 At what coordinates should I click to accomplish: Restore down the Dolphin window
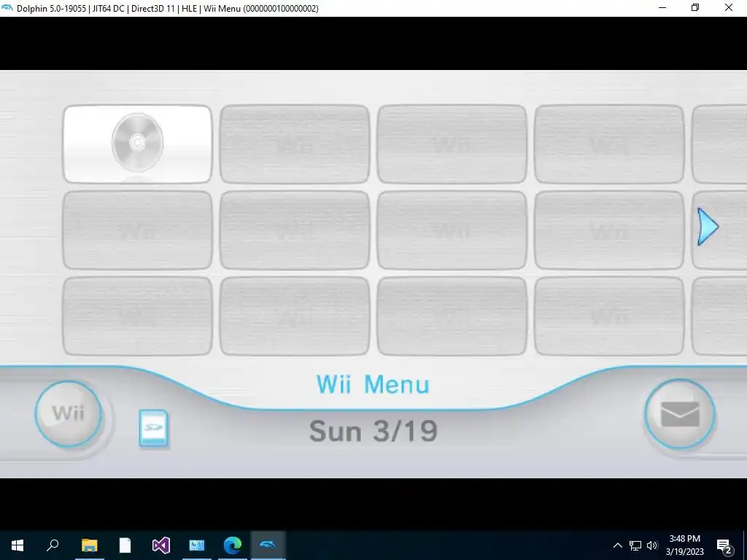[x=695, y=7]
